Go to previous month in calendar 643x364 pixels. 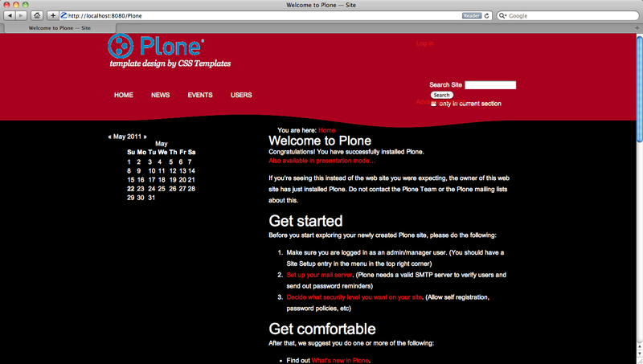[x=109, y=137]
